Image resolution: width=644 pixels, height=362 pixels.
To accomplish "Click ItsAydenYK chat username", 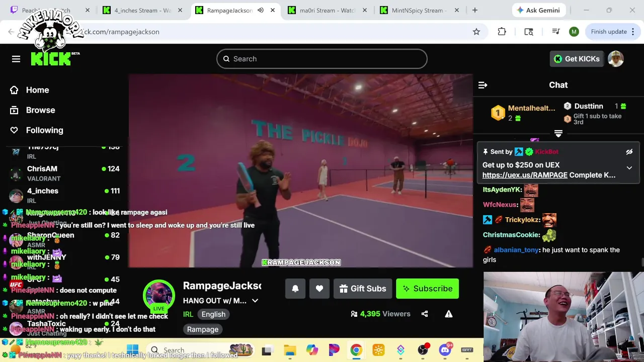I will point(502,190).
